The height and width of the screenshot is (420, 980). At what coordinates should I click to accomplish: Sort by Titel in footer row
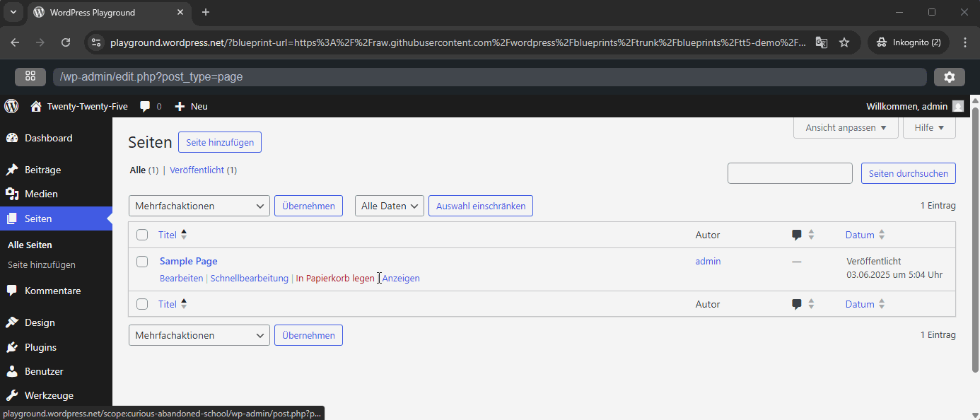click(173, 304)
